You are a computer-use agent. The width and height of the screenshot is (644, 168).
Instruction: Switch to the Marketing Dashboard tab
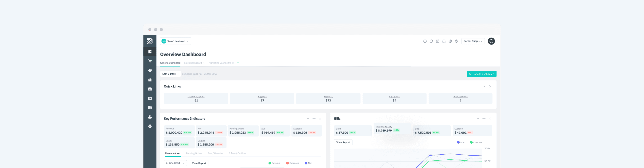tap(220, 63)
